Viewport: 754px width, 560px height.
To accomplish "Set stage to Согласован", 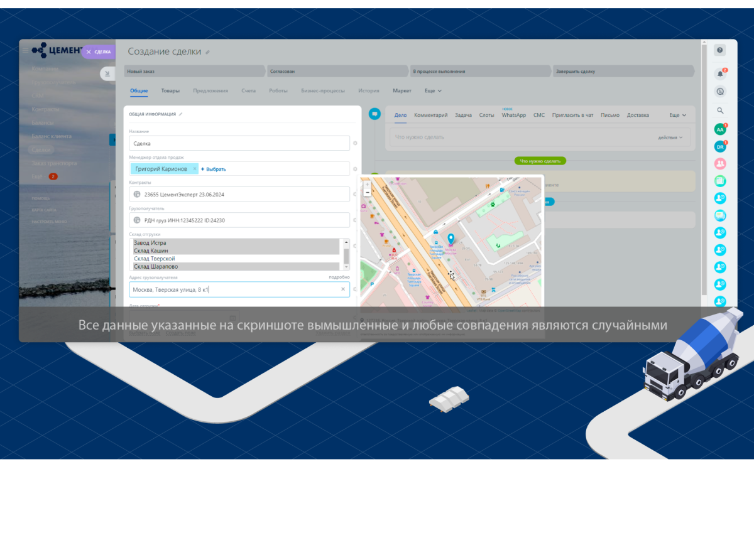I will click(x=338, y=72).
